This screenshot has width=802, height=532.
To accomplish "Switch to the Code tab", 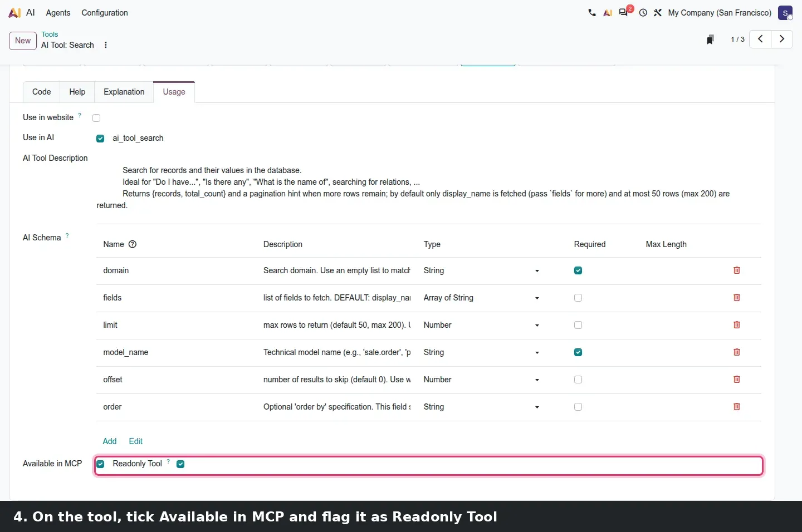I will pyautogui.click(x=42, y=92).
